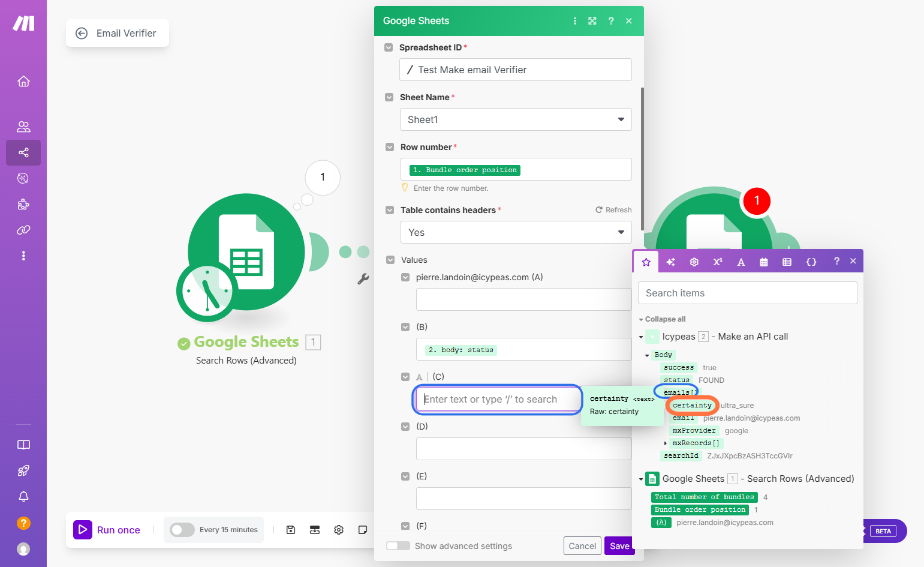The image size is (924, 567).
Task: Click the wrench icon next to the module
Action: click(x=363, y=278)
